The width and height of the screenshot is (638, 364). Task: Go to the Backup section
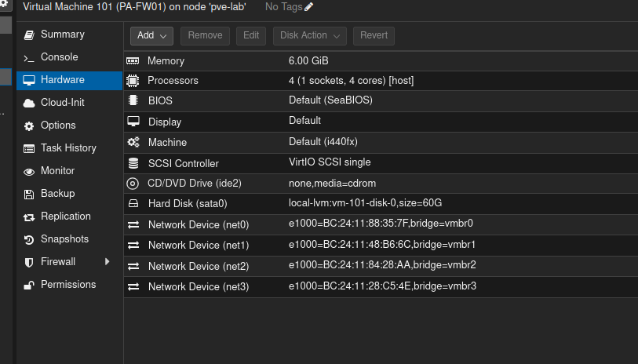[70, 194]
